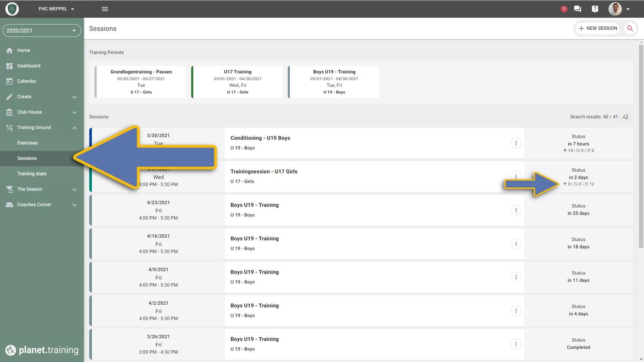Toggle the hamburger menu icon
The width and height of the screenshot is (644, 362).
pos(105,9)
